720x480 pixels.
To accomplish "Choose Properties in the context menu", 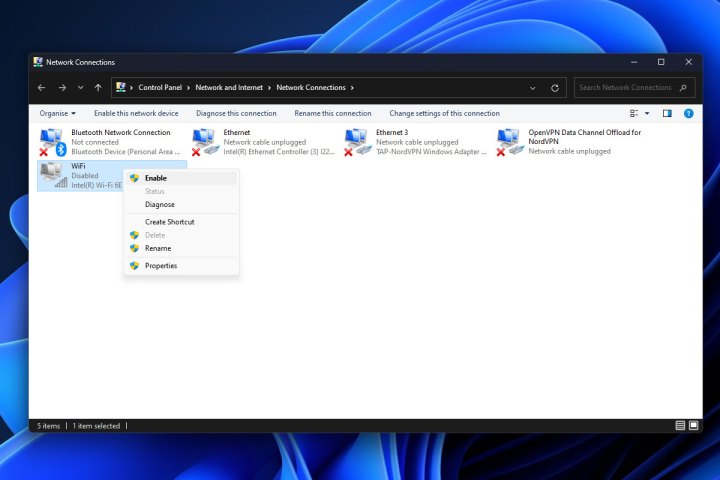I will [181, 266].
